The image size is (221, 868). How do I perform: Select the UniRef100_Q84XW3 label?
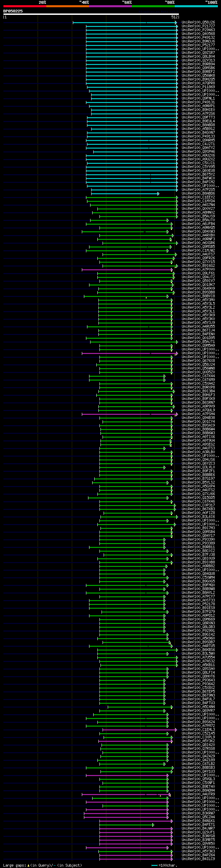(x=198, y=231)
